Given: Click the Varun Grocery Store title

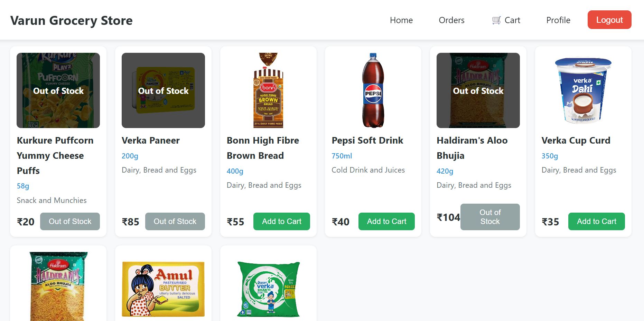Looking at the screenshot, I should 72,20.
